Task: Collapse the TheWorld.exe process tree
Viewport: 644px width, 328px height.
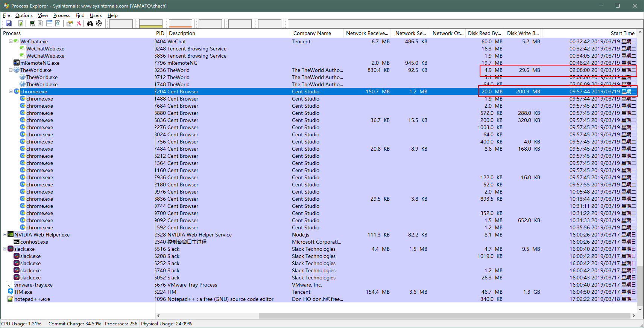Action: (x=11, y=70)
